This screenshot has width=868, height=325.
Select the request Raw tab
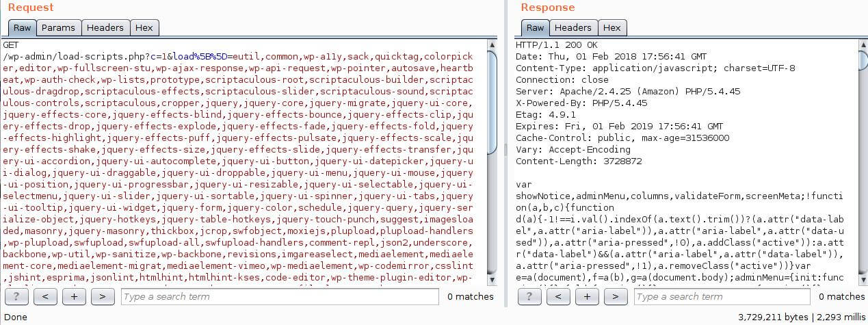pyautogui.click(x=22, y=28)
